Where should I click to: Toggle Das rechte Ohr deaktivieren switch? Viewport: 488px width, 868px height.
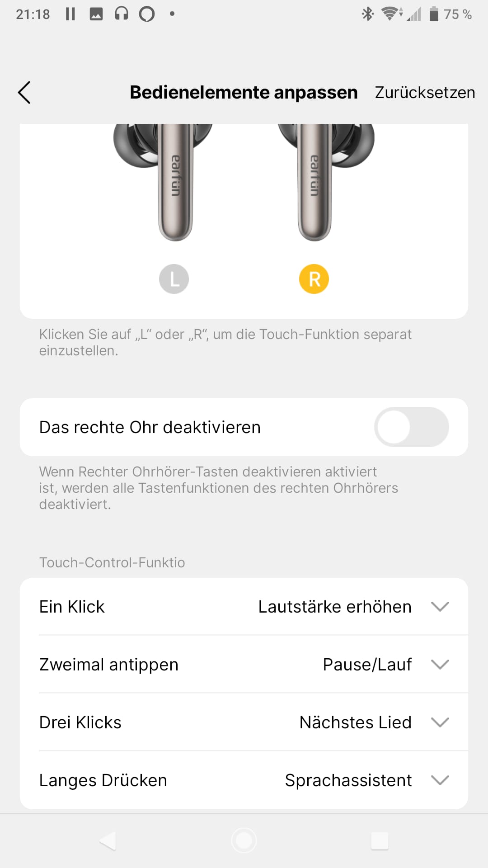[411, 427]
